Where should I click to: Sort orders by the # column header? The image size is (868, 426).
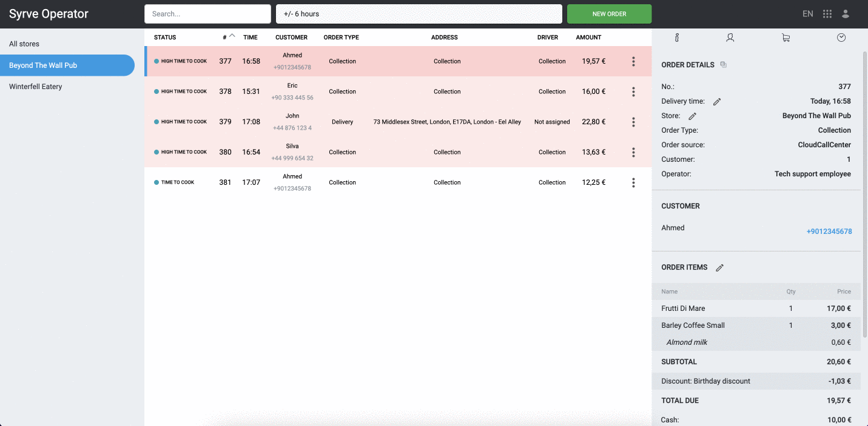point(226,38)
